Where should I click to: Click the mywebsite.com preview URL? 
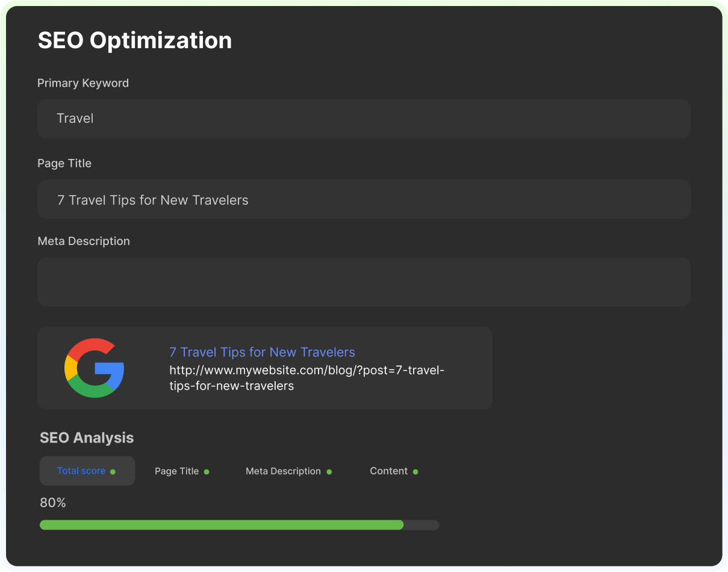[306, 378]
